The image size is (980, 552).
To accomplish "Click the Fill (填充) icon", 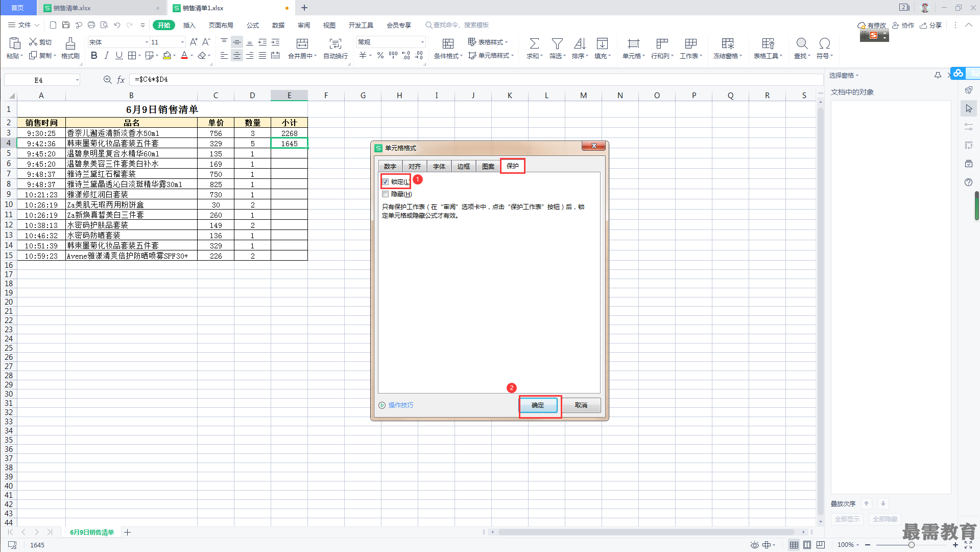I will click(602, 43).
